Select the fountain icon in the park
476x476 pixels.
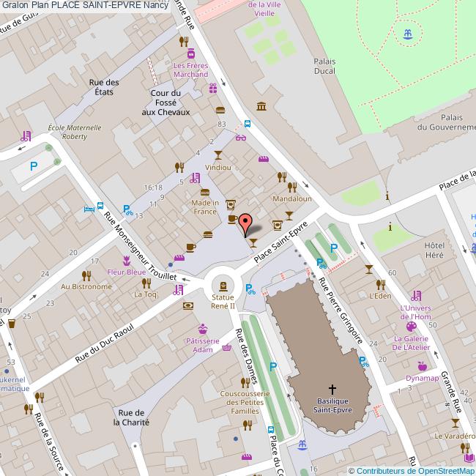pyautogui.click(x=407, y=33)
